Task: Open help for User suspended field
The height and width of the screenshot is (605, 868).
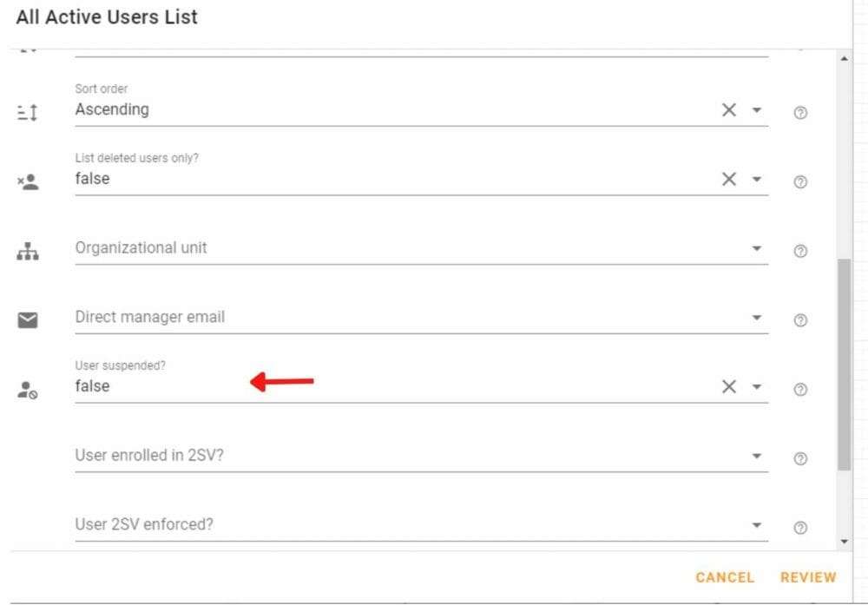Action: (x=800, y=389)
